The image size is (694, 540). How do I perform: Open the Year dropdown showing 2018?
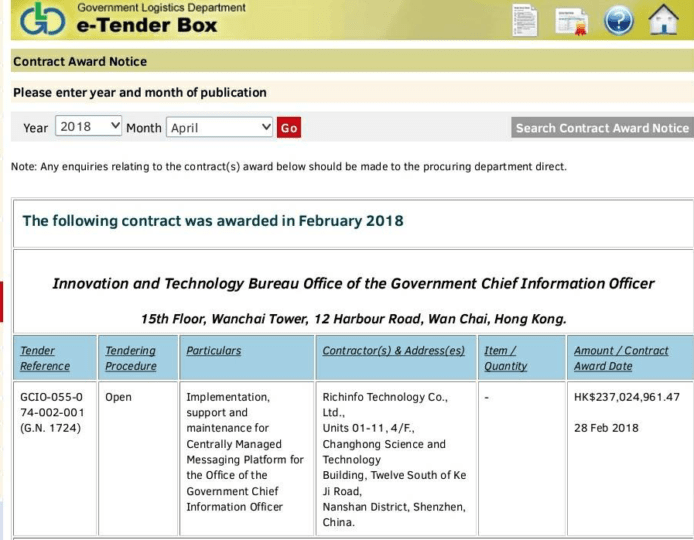(89, 127)
